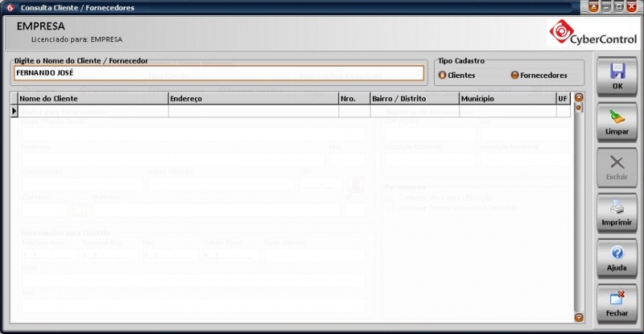Click the CyberControl logo

[593, 31]
